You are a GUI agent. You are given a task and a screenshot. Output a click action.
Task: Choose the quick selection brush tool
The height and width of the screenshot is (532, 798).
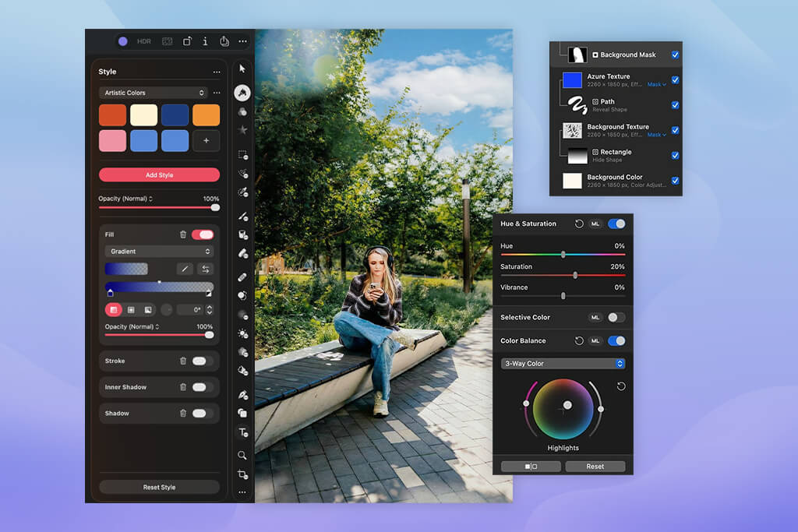click(243, 174)
